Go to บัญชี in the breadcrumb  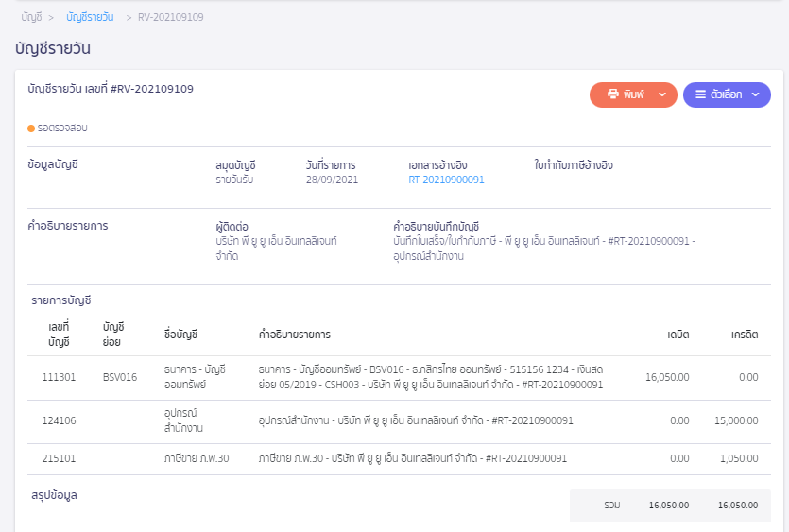point(31,17)
